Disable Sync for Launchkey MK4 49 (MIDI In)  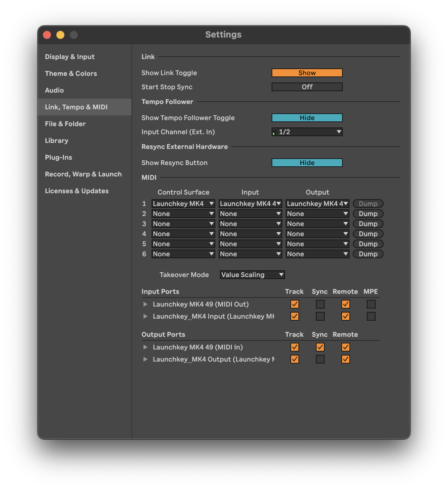click(320, 347)
